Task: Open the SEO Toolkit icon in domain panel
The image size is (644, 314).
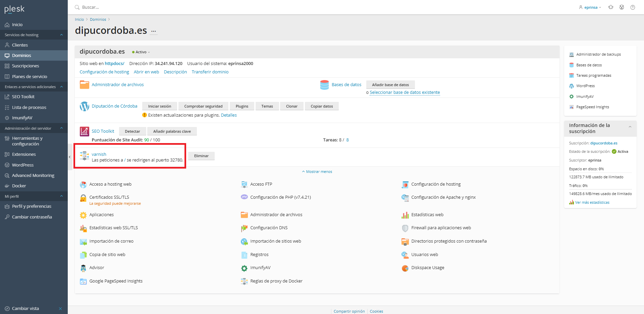Action: click(x=84, y=131)
